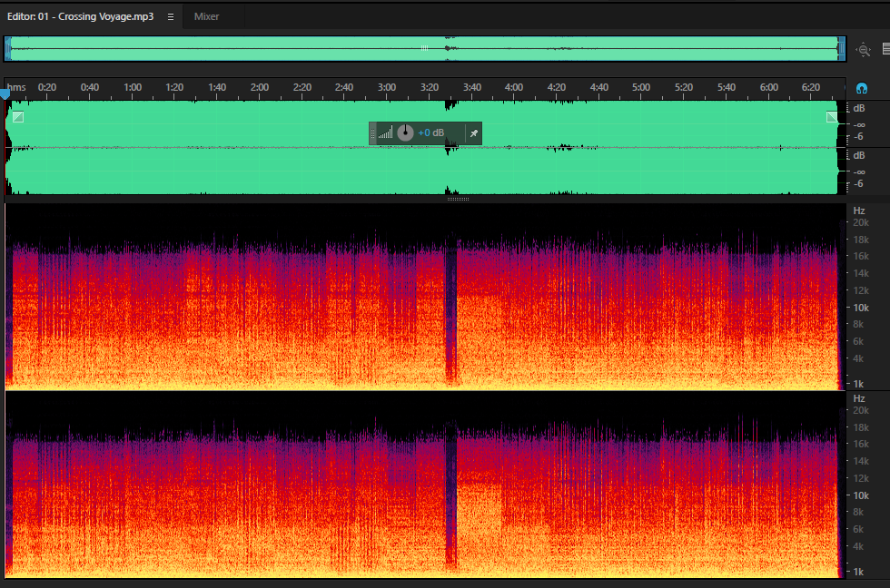Click the 5:00 mark on the timeline
890x588 pixels.
click(641, 87)
